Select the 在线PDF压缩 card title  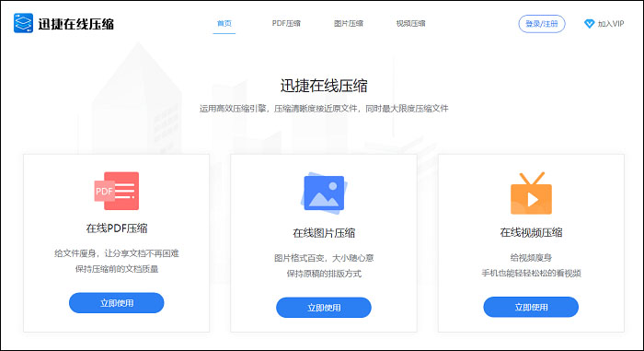click(x=117, y=228)
